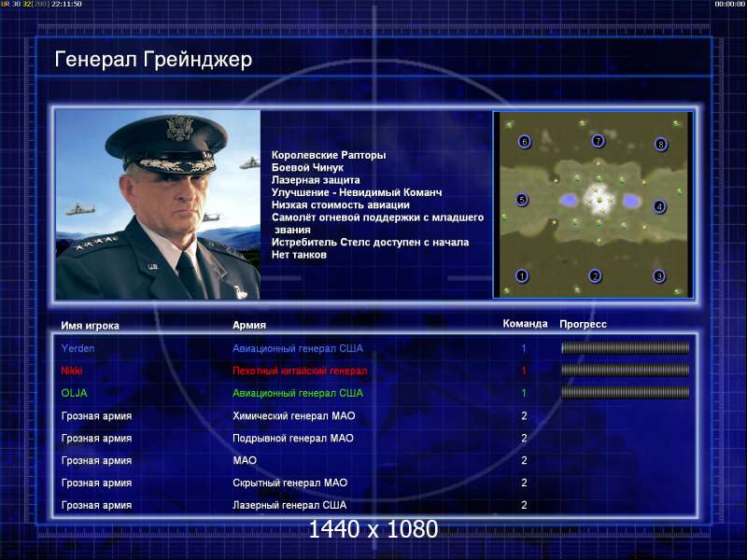
Task: Click 'Грозная армия' in Лазерный генерал row
Action: (97, 506)
